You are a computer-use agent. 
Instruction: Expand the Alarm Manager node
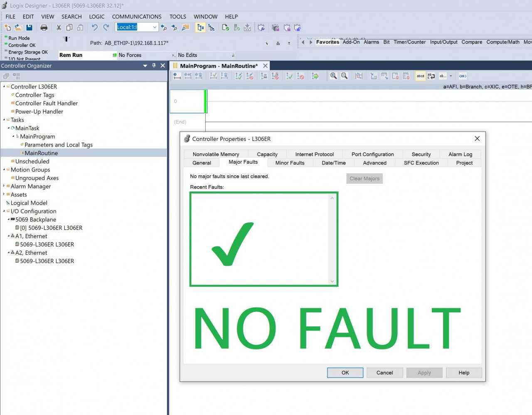(4, 186)
